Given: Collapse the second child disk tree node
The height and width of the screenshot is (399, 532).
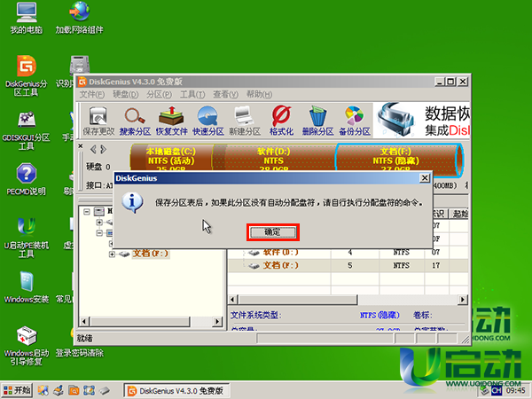Looking at the screenshot, I should 99,233.
